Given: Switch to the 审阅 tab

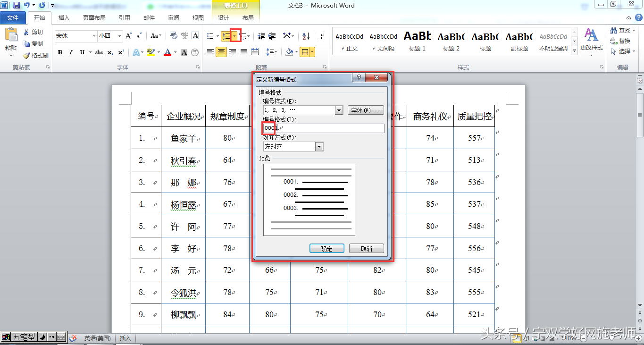Looking at the screenshot, I should click(174, 17).
